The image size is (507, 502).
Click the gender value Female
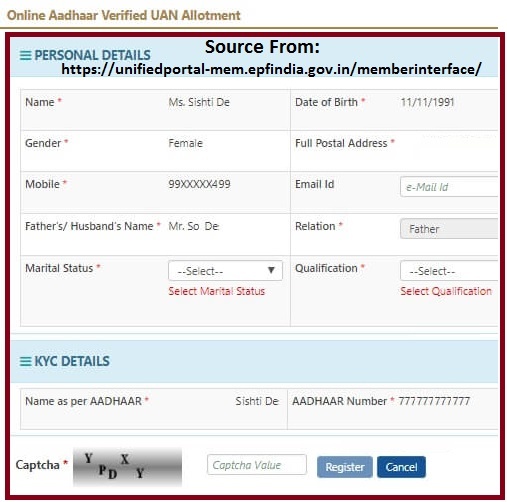coord(185,143)
